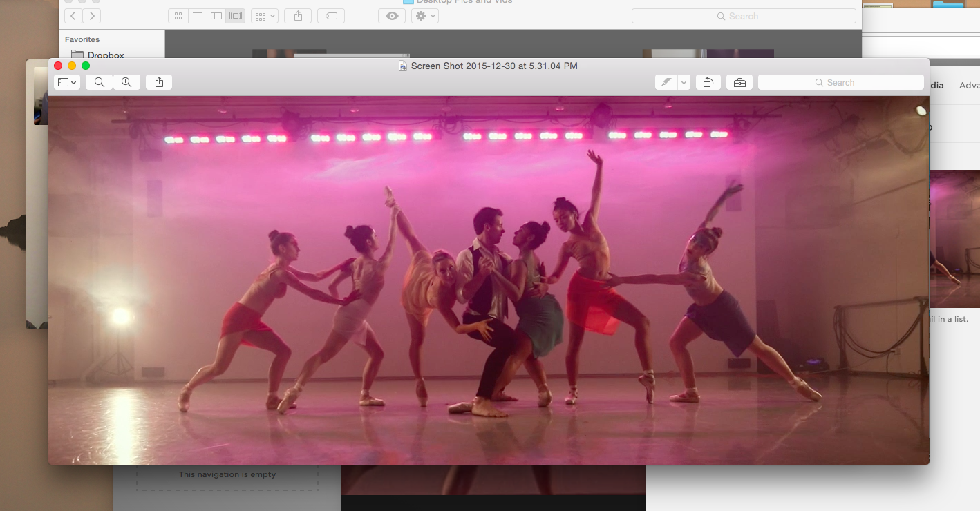Show the Markup toolbar in Preview

pyautogui.click(x=739, y=82)
